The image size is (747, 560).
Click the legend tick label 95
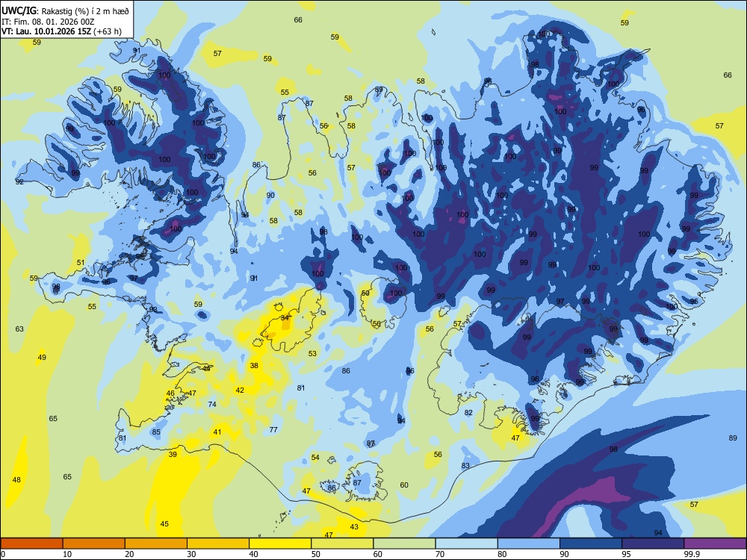pyautogui.click(x=626, y=554)
